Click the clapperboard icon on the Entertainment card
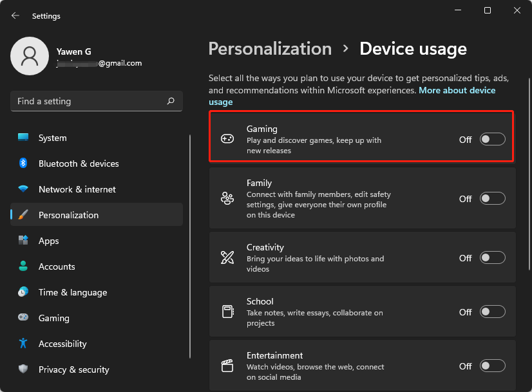Viewport: 532px width, 392px height. pyautogui.click(x=227, y=366)
